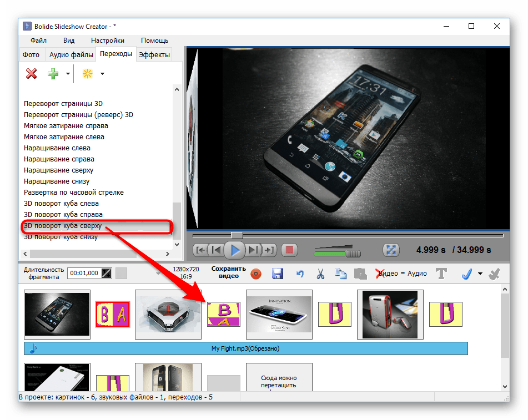The width and height of the screenshot is (528, 420).
Task: Click the Сюда можно перетащить placeholder slide
Action: pyautogui.click(x=279, y=377)
